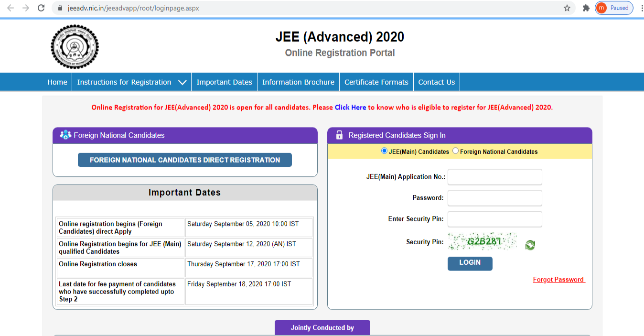This screenshot has height=336, width=644.
Task: Open the Forgot Password link
Action: click(558, 280)
